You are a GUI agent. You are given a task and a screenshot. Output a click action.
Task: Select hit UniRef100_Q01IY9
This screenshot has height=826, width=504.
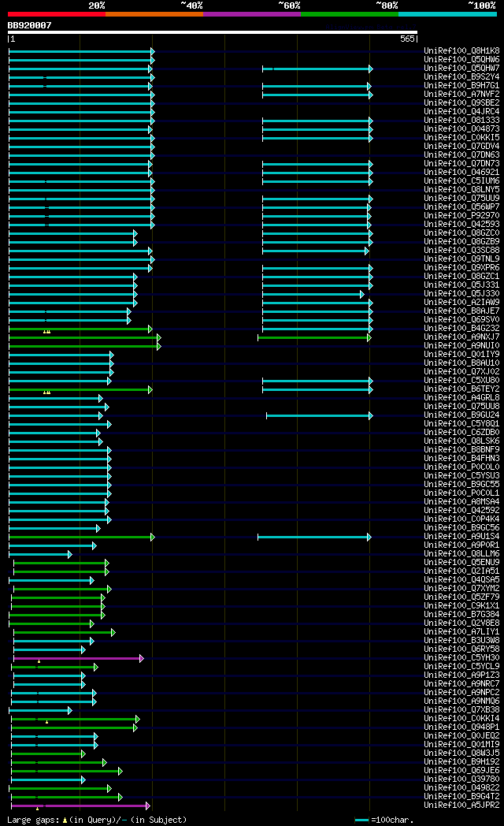(462, 355)
